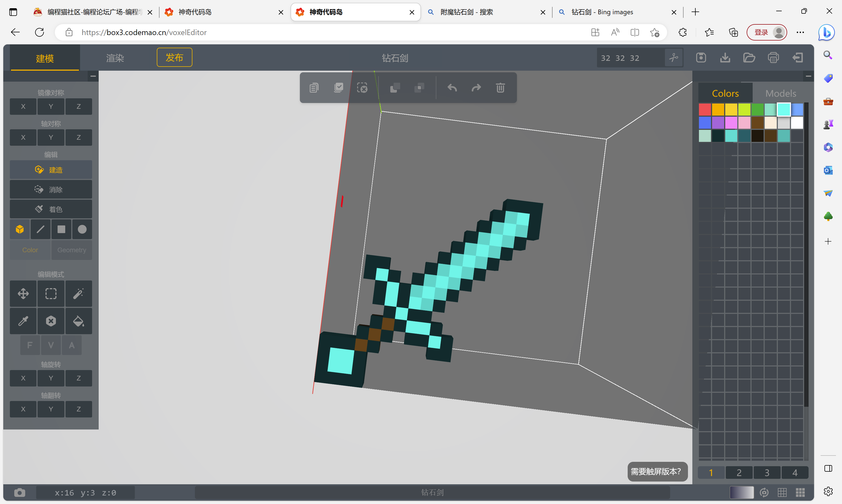Open the Colors palette tab
The width and height of the screenshot is (842, 504).
(x=725, y=93)
